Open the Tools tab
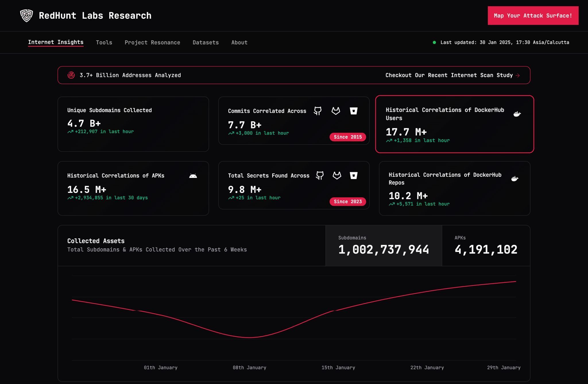 coord(104,43)
